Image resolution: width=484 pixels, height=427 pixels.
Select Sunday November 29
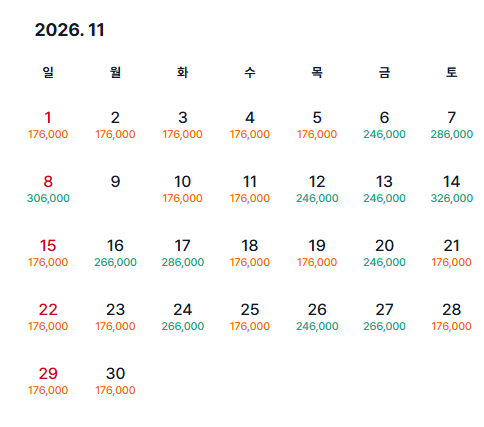(48, 381)
